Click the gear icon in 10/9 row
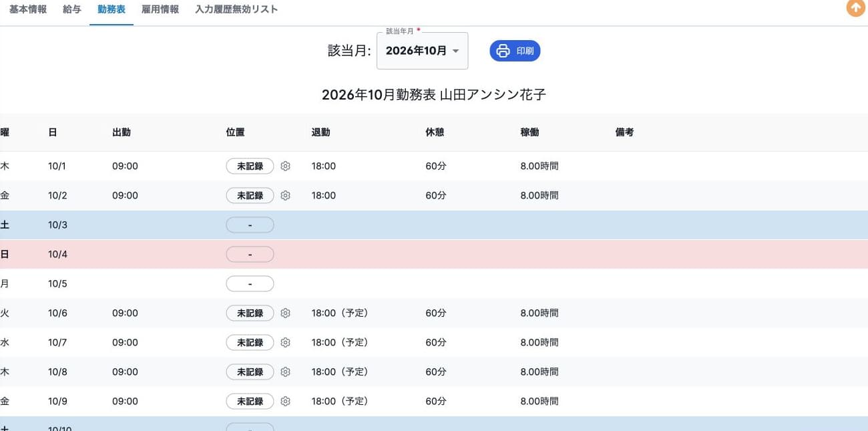Viewport: 868px width, 431px height. [285, 402]
